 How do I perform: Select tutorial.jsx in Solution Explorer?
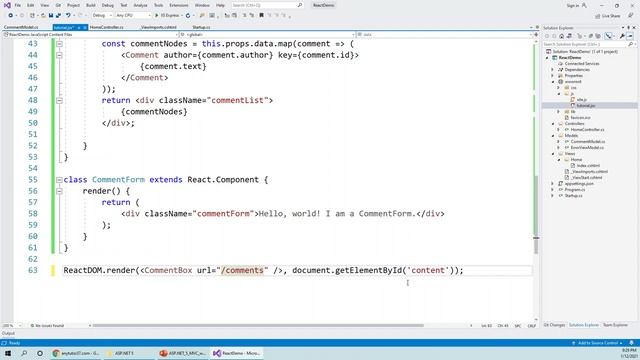pos(586,106)
